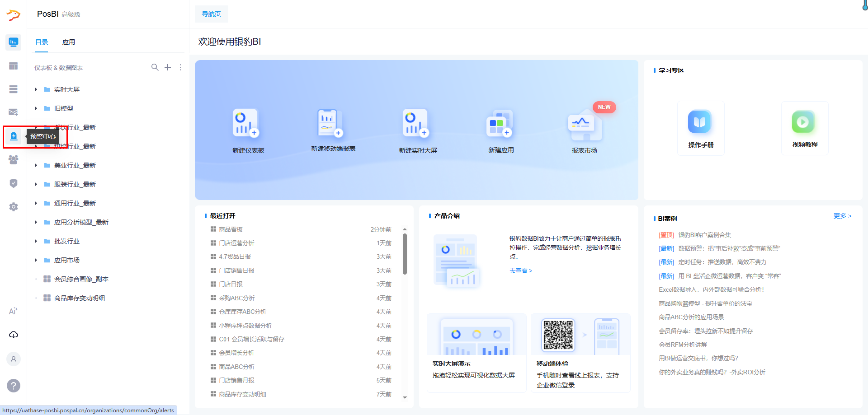Image resolution: width=868 pixels, height=415 pixels.
Task: Open the shield security icon in sidebar
Action: tap(14, 183)
